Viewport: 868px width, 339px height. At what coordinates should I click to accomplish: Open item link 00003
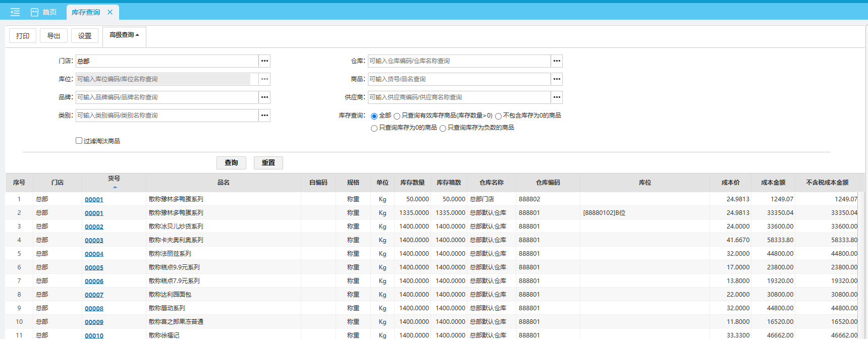pyautogui.click(x=94, y=241)
